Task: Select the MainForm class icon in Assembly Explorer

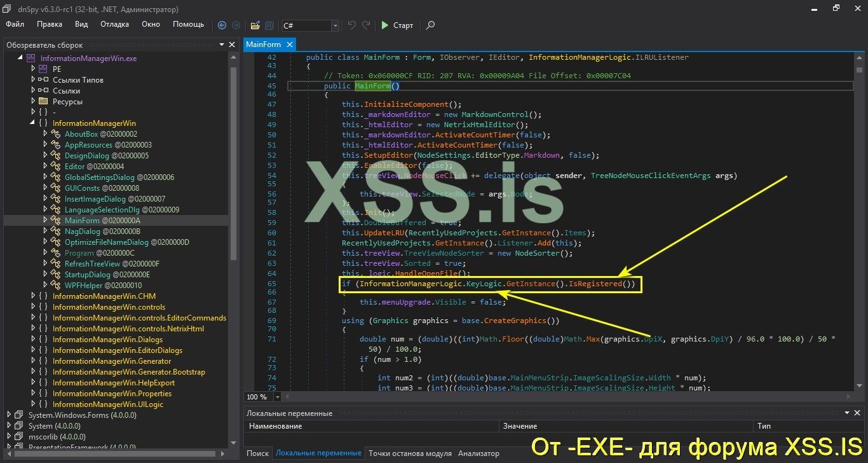Action: click(x=56, y=220)
